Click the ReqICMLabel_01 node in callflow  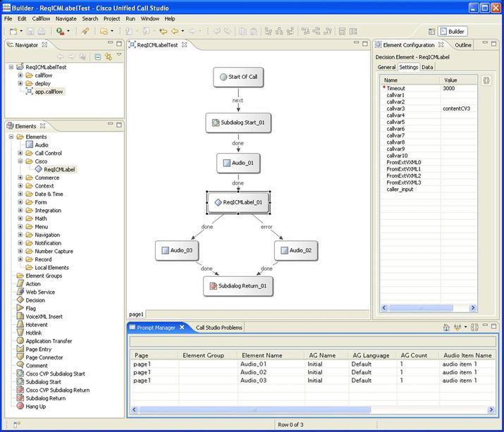[x=238, y=202]
